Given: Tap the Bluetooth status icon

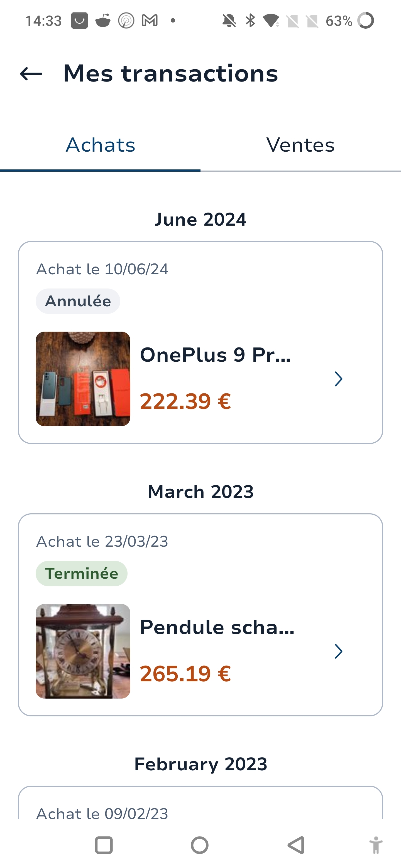Looking at the screenshot, I should point(250,21).
